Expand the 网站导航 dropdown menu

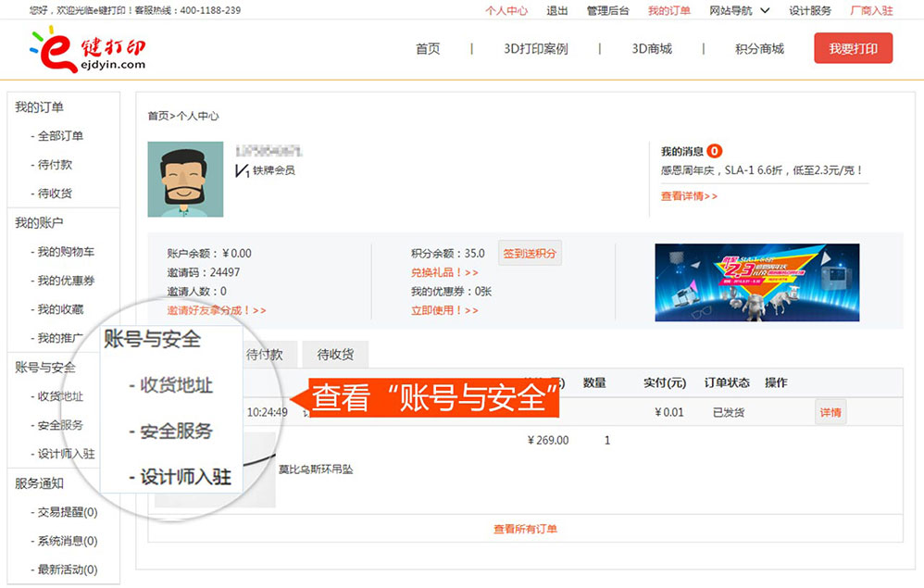click(x=739, y=10)
